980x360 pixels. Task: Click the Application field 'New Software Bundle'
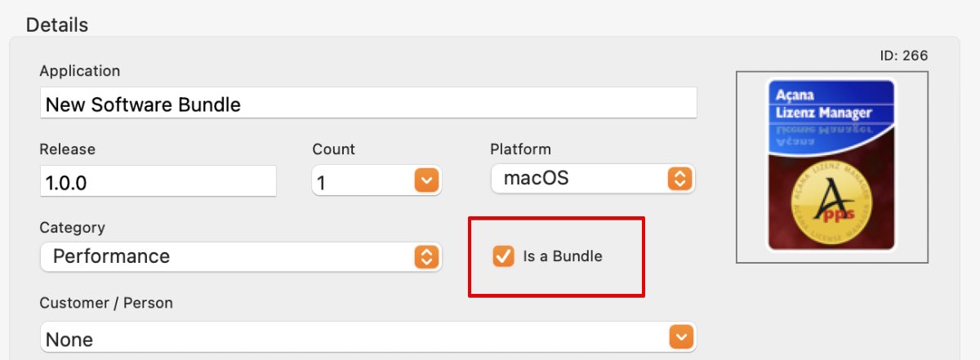pyautogui.click(x=367, y=104)
